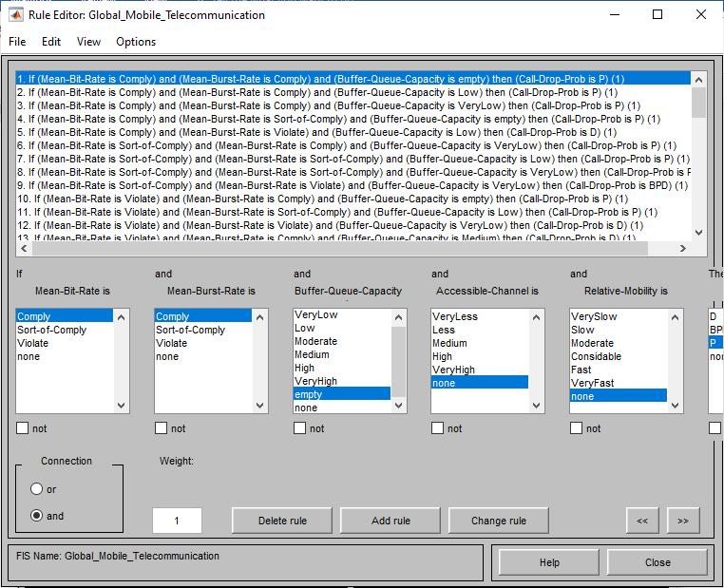Click the rule list horizontal scrollbar thumb
This screenshot has height=588, width=724.
point(339,248)
